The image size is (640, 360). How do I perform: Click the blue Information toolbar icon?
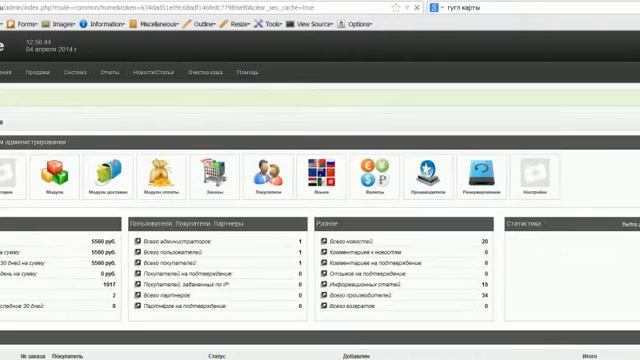coord(83,24)
